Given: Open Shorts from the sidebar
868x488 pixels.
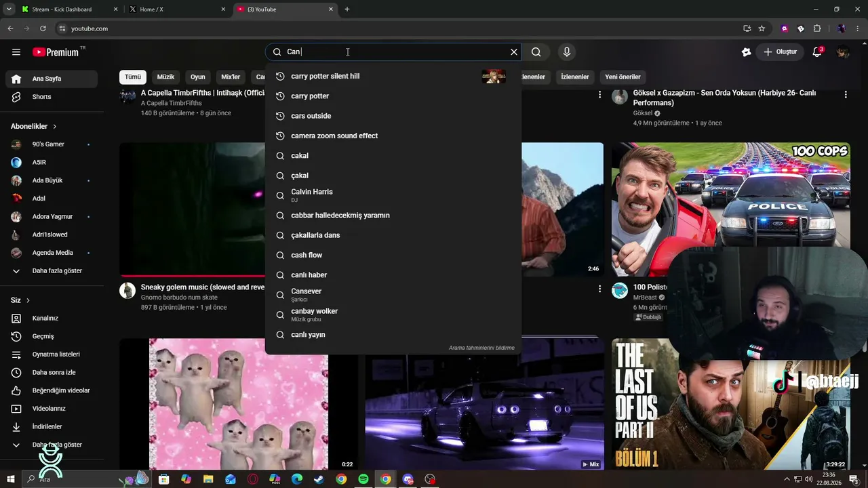Looking at the screenshot, I should tap(52, 97).
